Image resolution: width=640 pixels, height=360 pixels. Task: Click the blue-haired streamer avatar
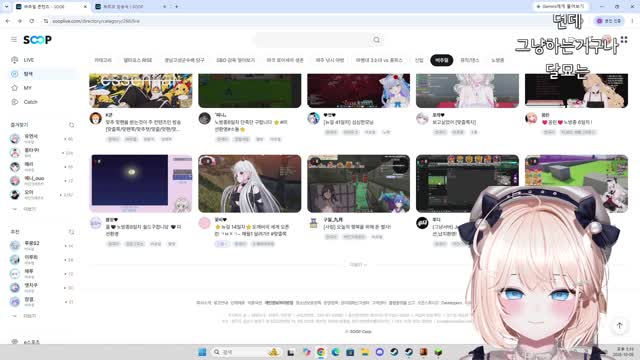click(x=313, y=118)
